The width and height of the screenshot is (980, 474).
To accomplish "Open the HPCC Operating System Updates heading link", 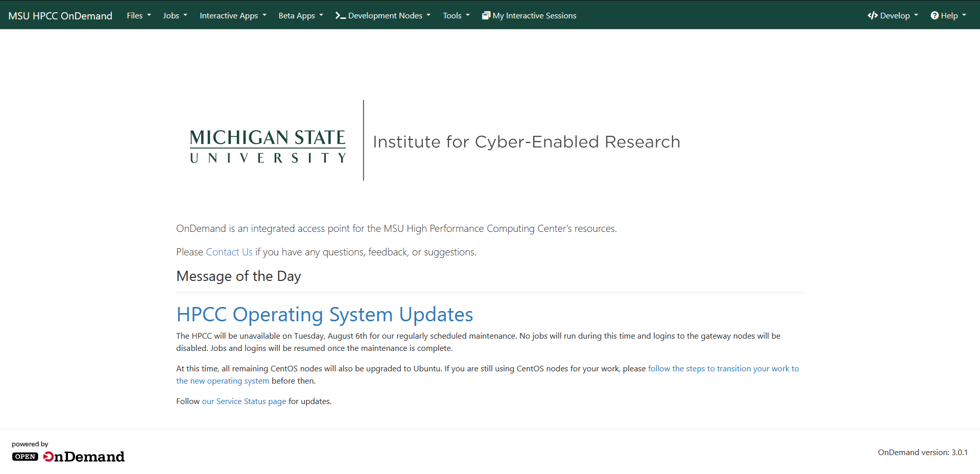I will (x=325, y=315).
